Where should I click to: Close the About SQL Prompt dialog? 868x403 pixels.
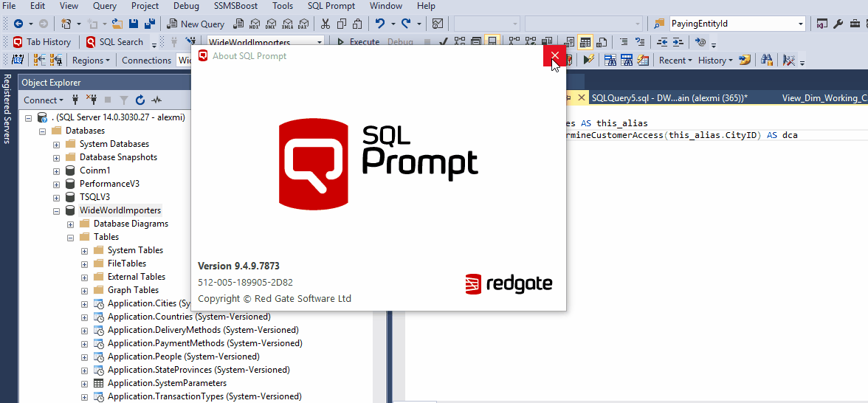[x=554, y=56]
